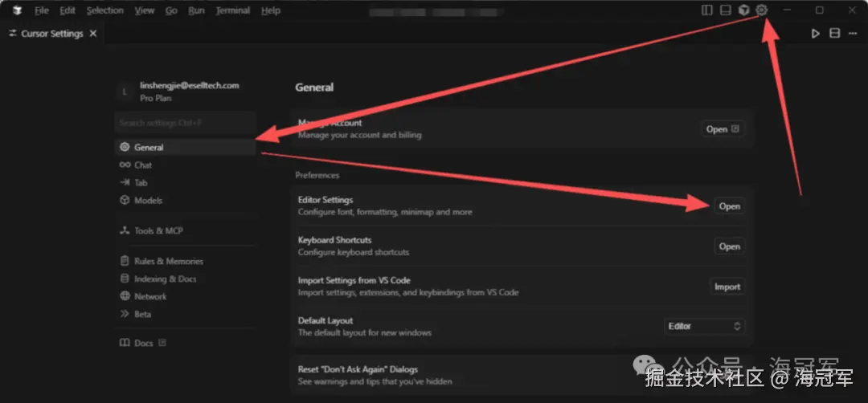Click the Keyboard Shortcuts title text

tap(334, 241)
